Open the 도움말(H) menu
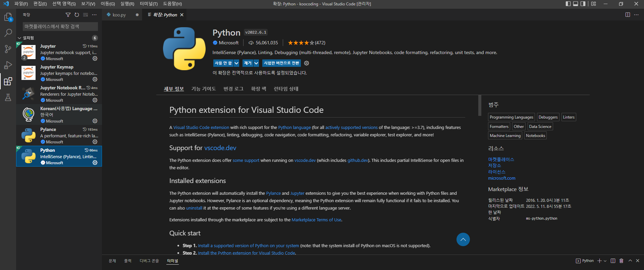644x270 pixels. click(x=172, y=4)
